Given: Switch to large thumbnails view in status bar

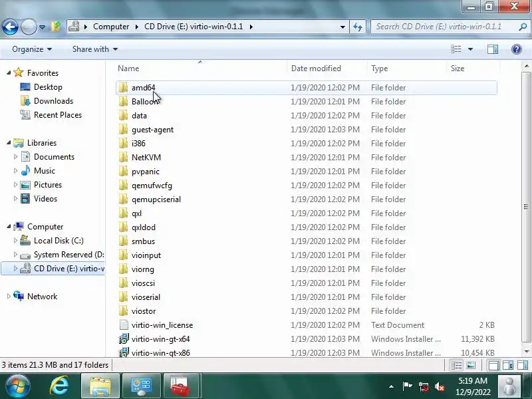Looking at the screenshot, I should coord(471,365).
